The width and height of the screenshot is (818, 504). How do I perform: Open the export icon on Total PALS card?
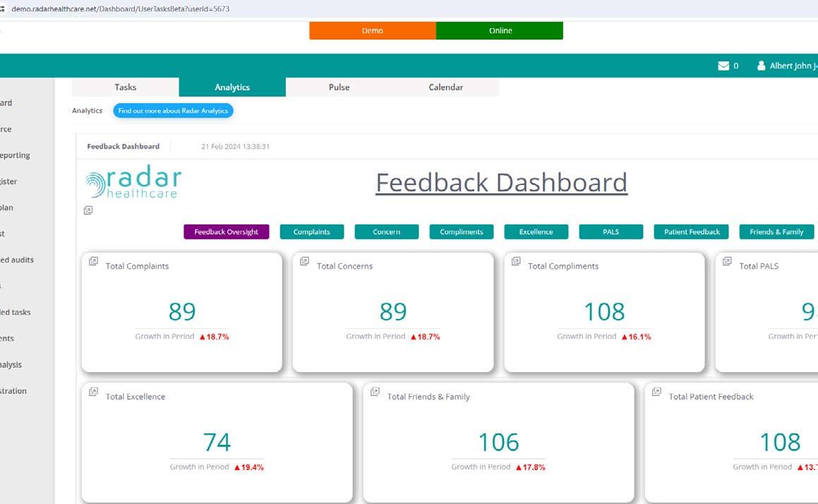coord(727,261)
